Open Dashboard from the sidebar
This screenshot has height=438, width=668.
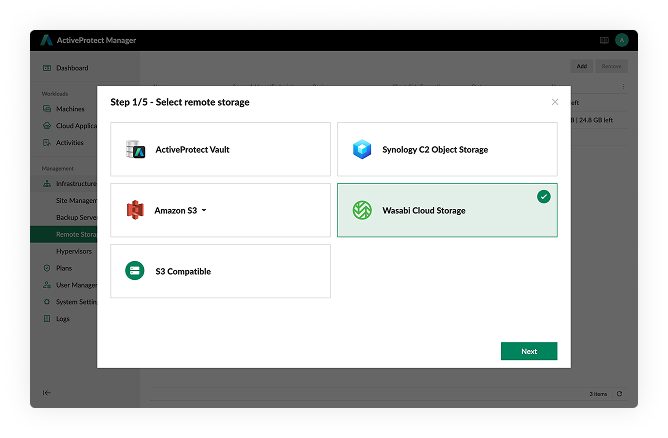point(71,68)
